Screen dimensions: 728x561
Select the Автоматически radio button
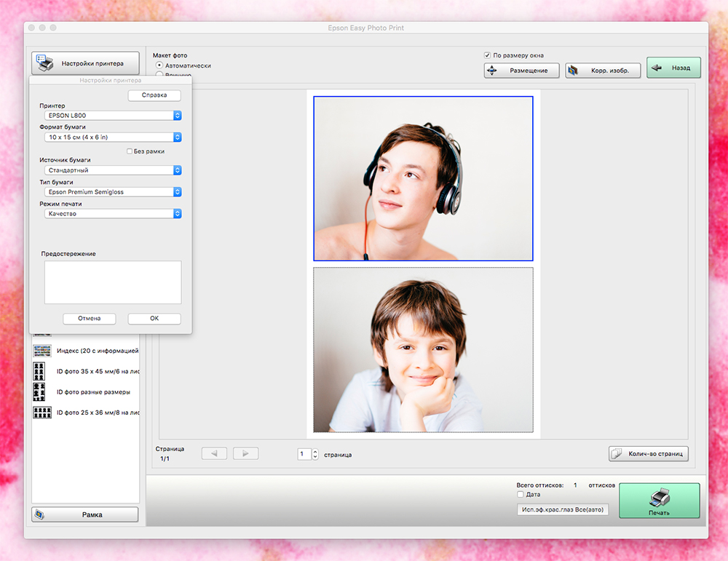[159, 65]
